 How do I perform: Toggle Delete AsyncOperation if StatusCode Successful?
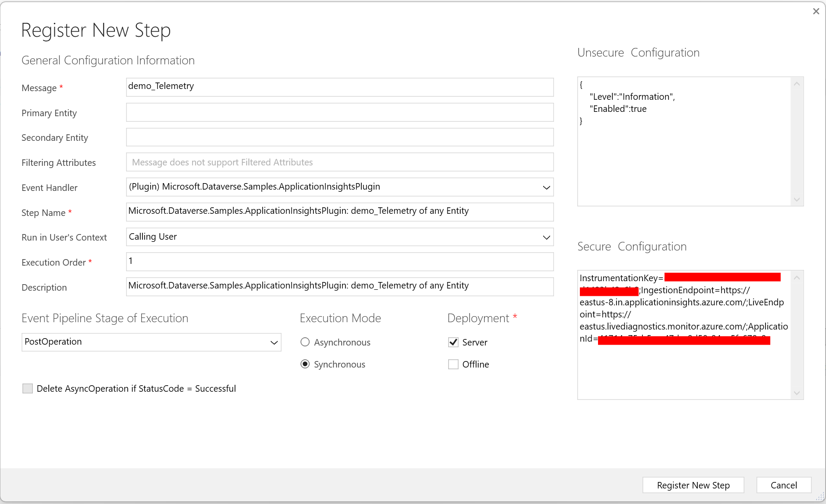pos(28,388)
